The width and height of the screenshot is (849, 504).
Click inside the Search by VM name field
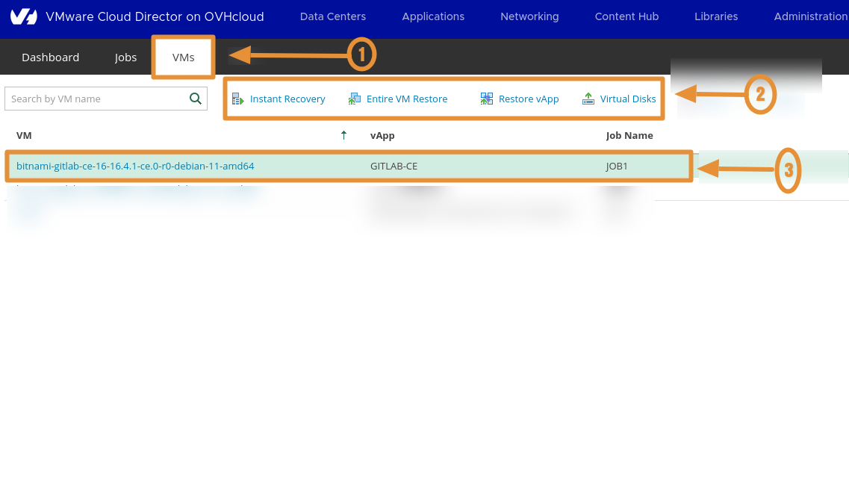pyautogui.click(x=97, y=98)
